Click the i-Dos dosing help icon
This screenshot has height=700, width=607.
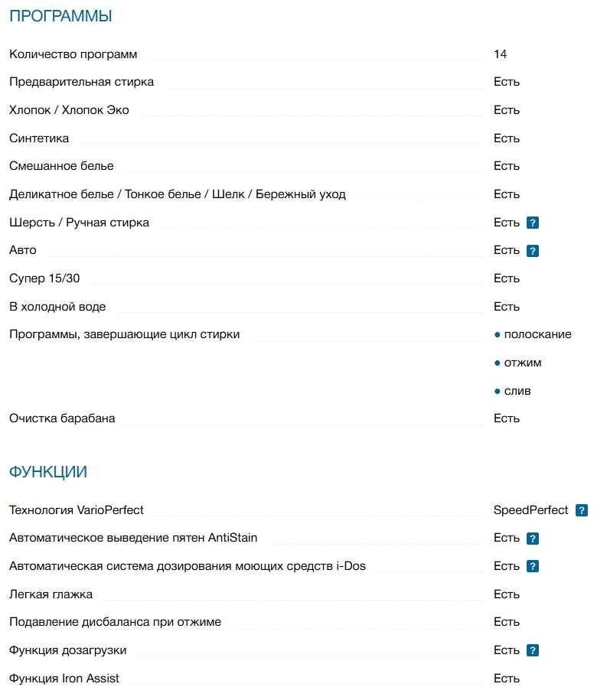(x=534, y=567)
